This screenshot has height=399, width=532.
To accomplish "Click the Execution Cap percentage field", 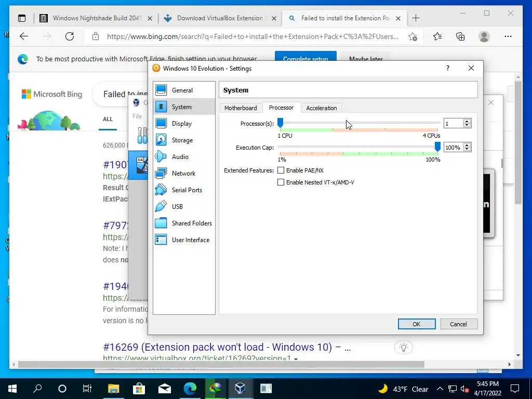I will (x=454, y=147).
